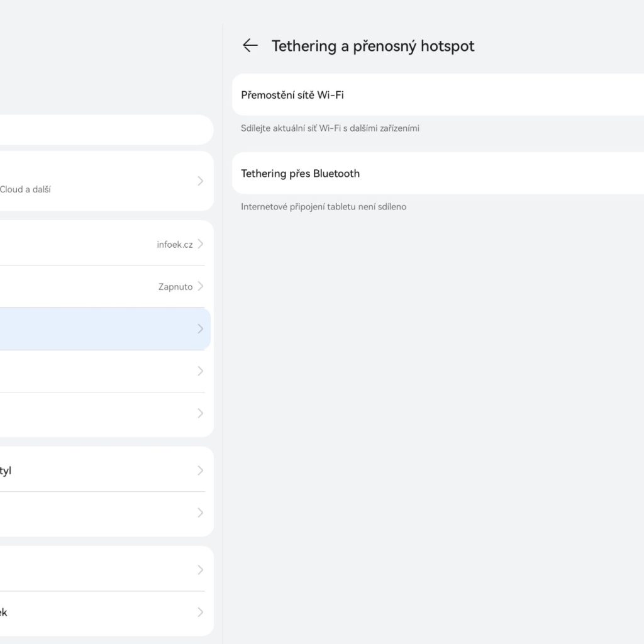Tap the Zapnuto status label

click(x=175, y=287)
